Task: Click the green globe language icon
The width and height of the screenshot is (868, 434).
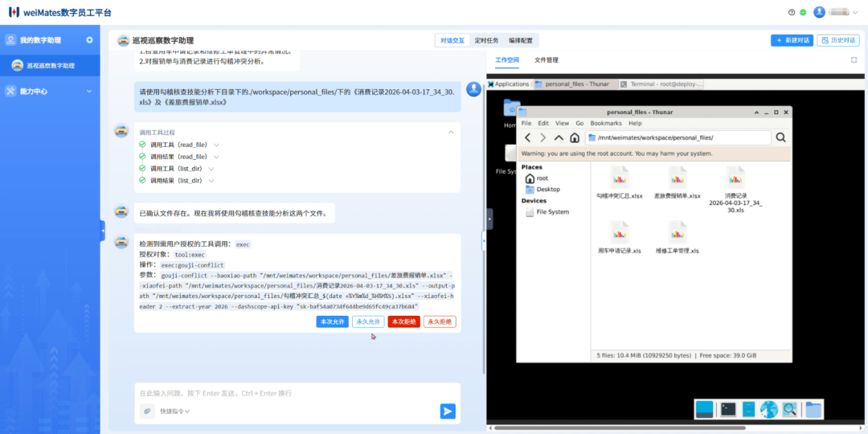Action: 803,12
